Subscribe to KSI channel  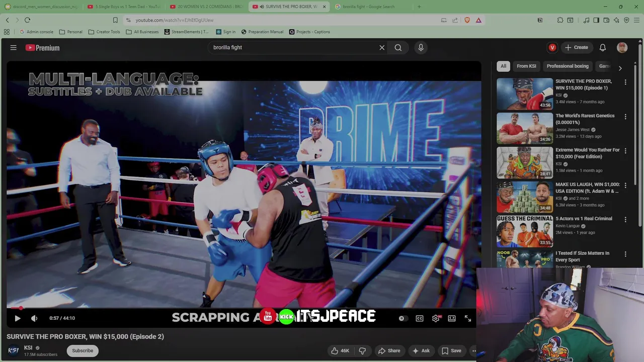pos(83,351)
